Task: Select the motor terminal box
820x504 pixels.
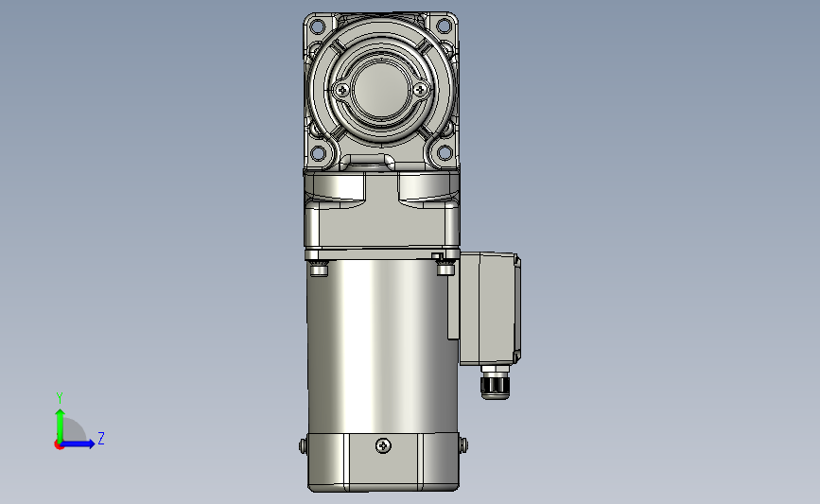Action: pyautogui.click(x=489, y=308)
